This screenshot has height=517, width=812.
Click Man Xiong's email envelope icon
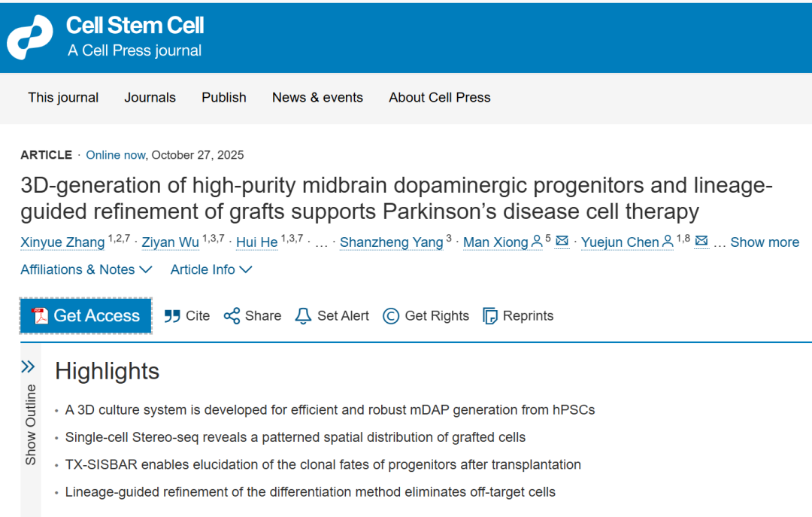(562, 242)
